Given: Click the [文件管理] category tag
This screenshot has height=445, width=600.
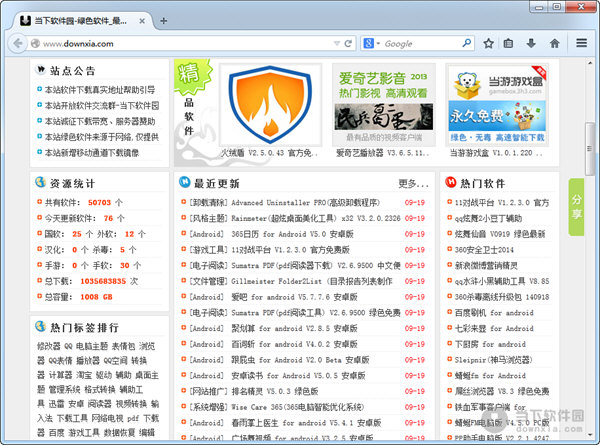Looking at the screenshot, I should (x=209, y=281).
